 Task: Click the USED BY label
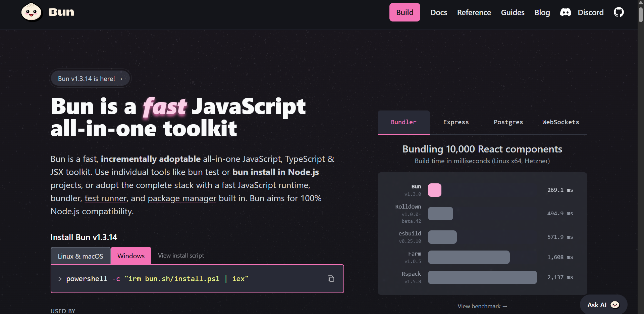click(x=63, y=311)
